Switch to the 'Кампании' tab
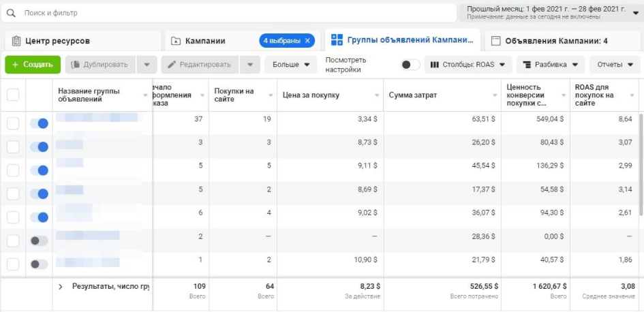The width and height of the screenshot is (644, 312). coord(204,41)
